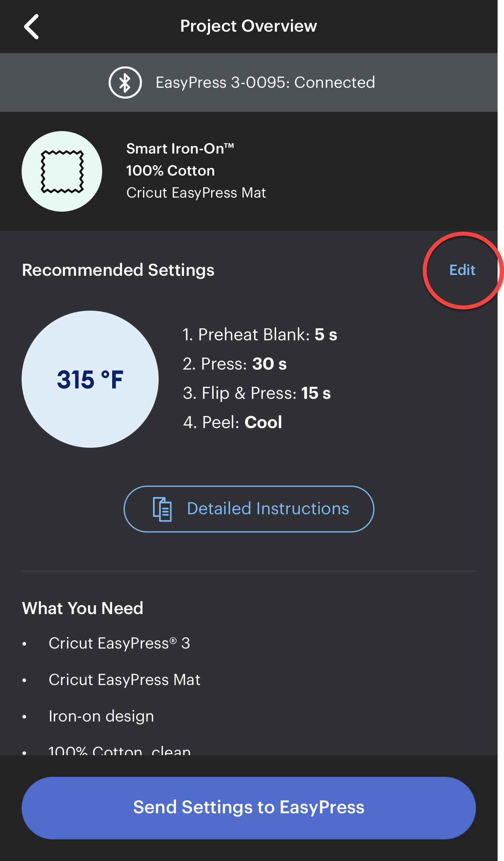The height and width of the screenshot is (861, 504).
Task: Tap the Cricut EasyPress Mat list item
Action: [124, 680]
